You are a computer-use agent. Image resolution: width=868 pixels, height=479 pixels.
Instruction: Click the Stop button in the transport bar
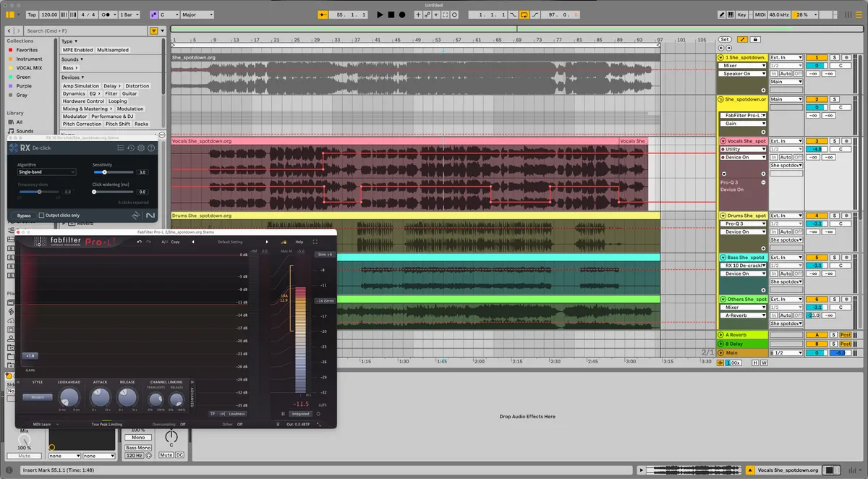coord(391,14)
